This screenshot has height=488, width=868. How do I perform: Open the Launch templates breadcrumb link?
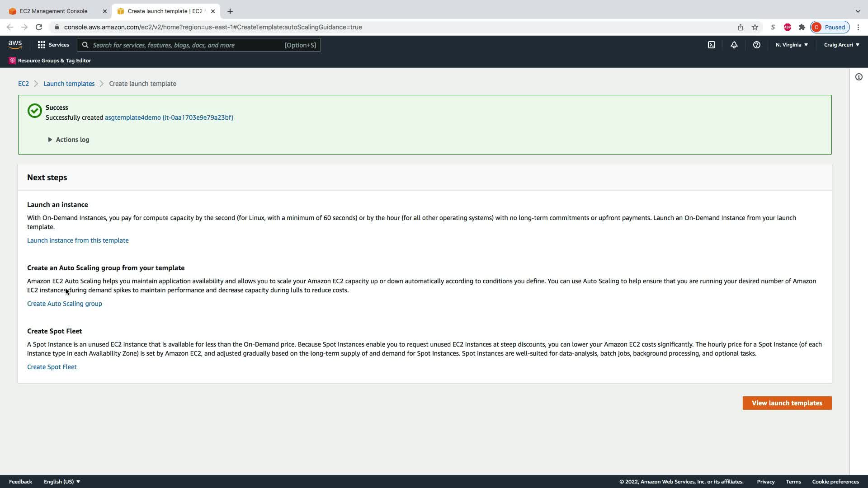pyautogui.click(x=69, y=84)
